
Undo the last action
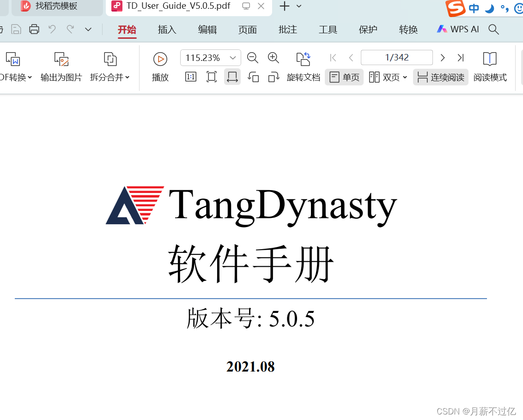[52, 30]
